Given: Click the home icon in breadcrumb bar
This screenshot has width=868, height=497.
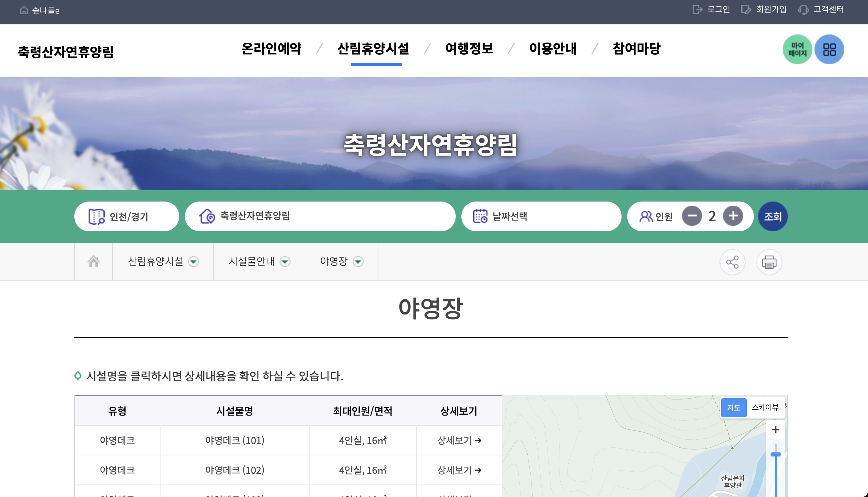Looking at the screenshot, I should click(94, 262).
